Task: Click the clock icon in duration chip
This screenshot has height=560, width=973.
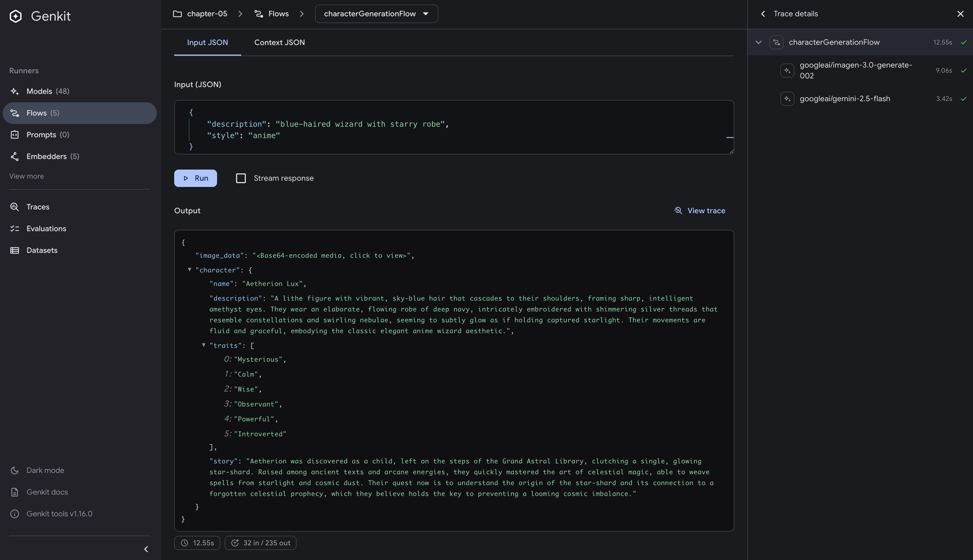Action: point(185,543)
